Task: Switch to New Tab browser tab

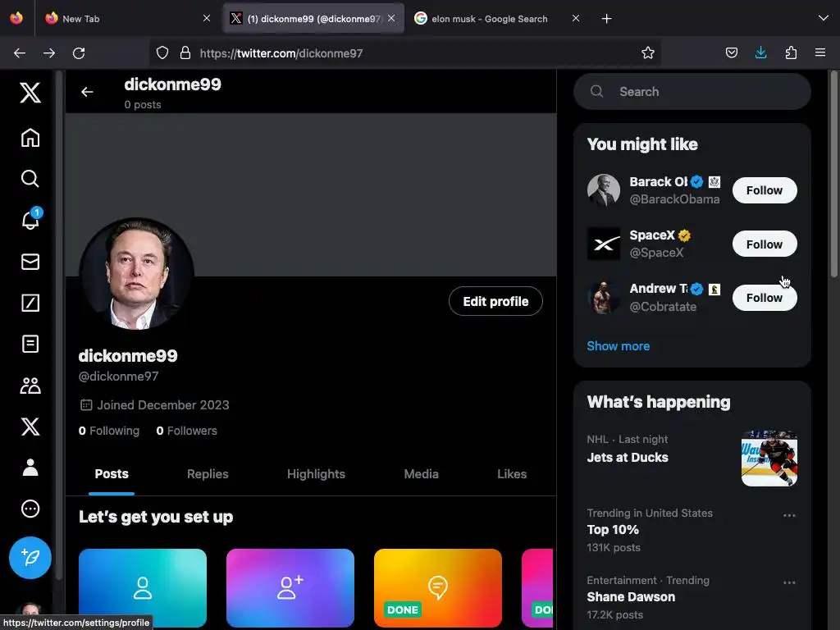Action: 126,18
